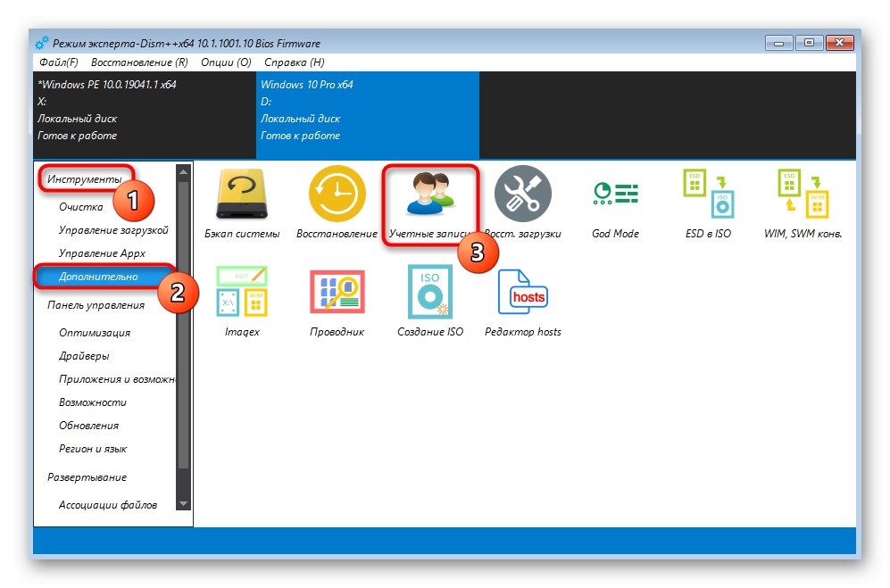Open ESD в ISO converter
This screenshot has width=890, height=588.
click(709, 204)
